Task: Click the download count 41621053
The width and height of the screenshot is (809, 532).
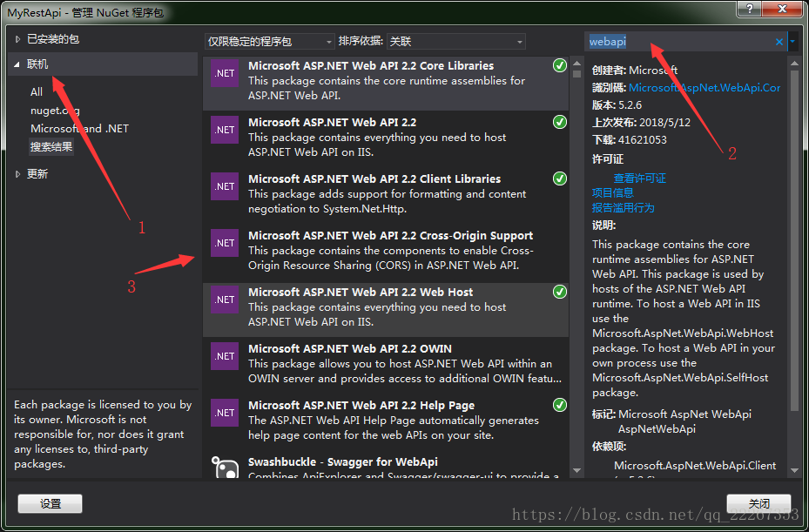Action: (642, 140)
